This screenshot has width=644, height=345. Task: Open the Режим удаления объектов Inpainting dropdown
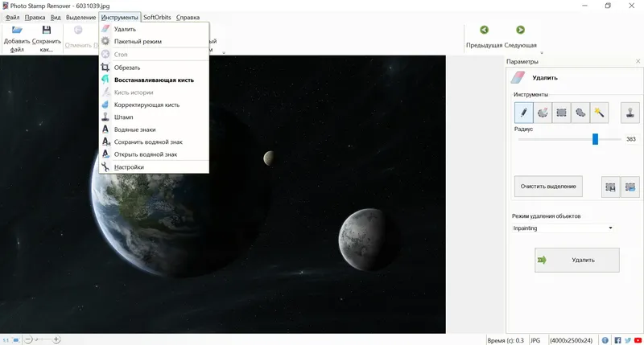(x=563, y=228)
